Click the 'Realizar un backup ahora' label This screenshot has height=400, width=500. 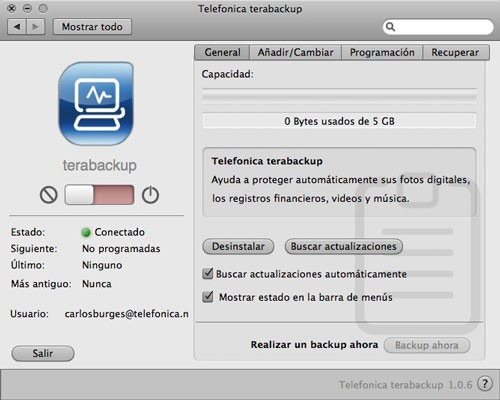coord(314,345)
